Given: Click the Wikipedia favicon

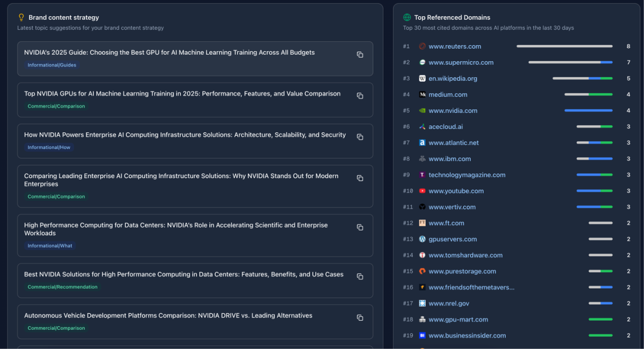Looking at the screenshot, I should coord(422,79).
